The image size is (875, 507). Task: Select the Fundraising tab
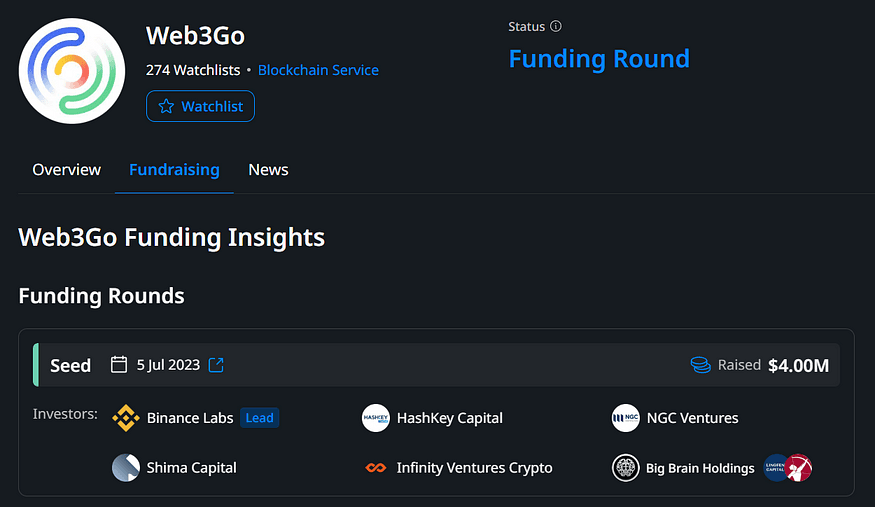coord(174,170)
